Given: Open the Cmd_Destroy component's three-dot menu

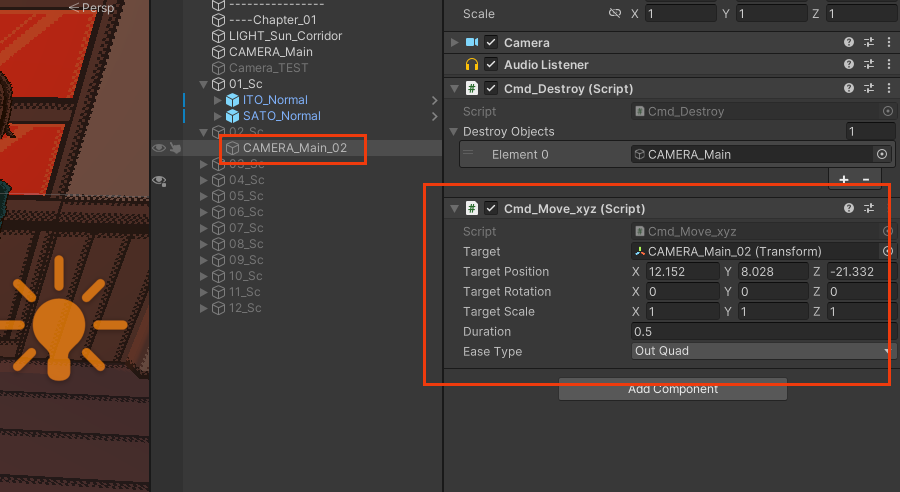Looking at the screenshot, I should [x=889, y=88].
